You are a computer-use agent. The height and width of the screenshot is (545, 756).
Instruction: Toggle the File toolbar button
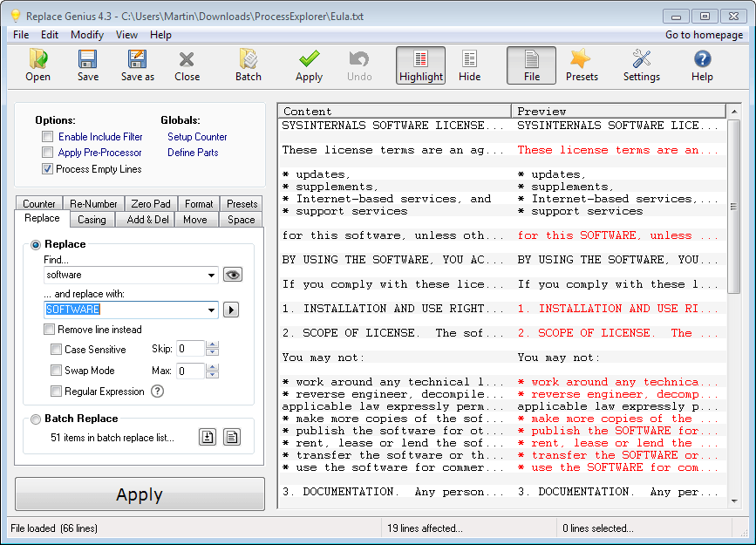click(x=531, y=65)
